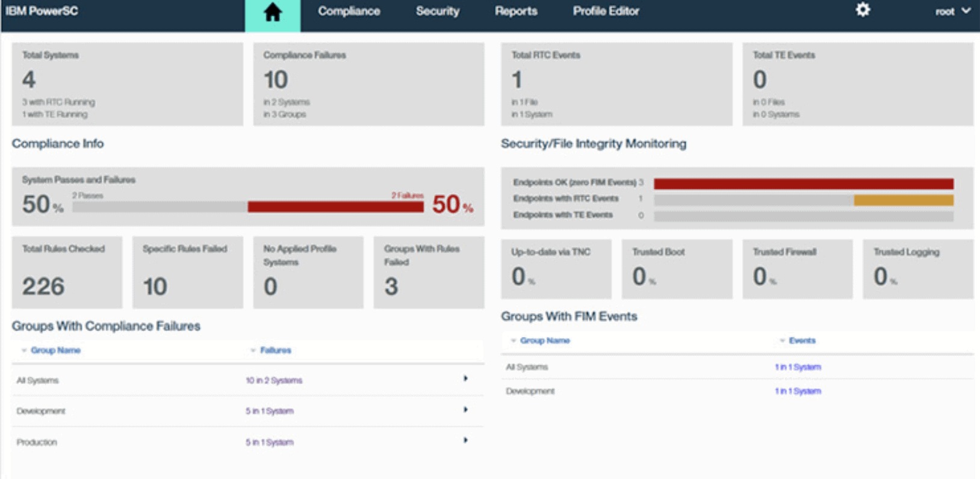
Task: Click the orange Endpoints with RTC Events bar
Action: [904, 200]
